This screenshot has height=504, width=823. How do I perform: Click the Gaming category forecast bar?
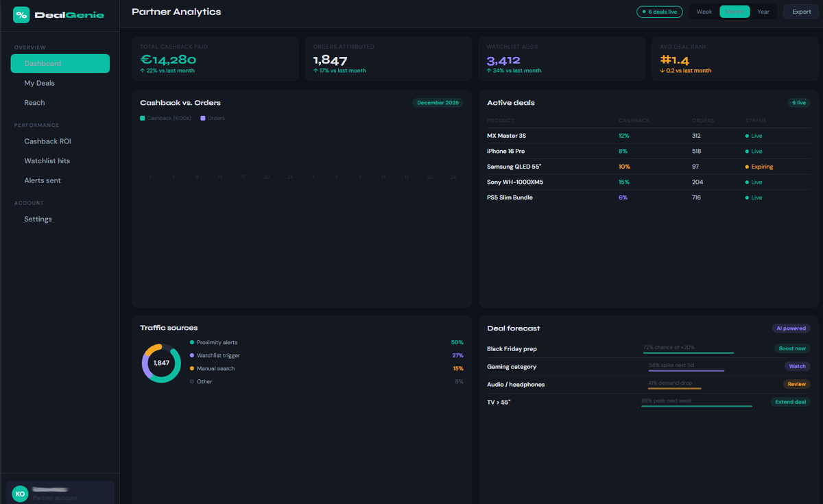point(687,371)
